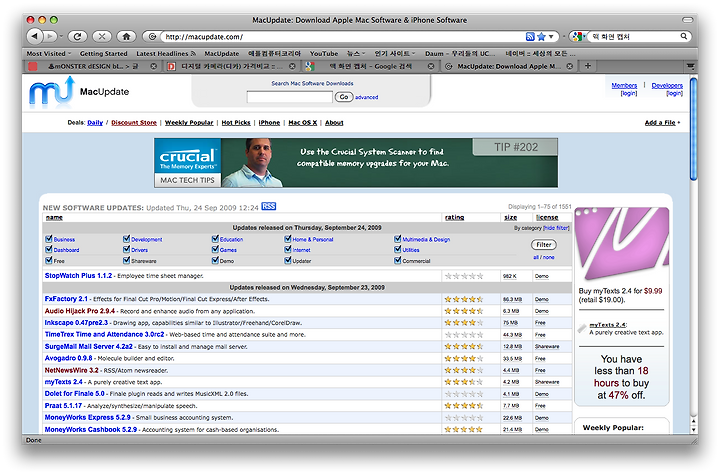Click the search magnifier icon in the search box
The width and height of the screenshot is (720, 475).
pyautogui.click(x=683, y=36)
